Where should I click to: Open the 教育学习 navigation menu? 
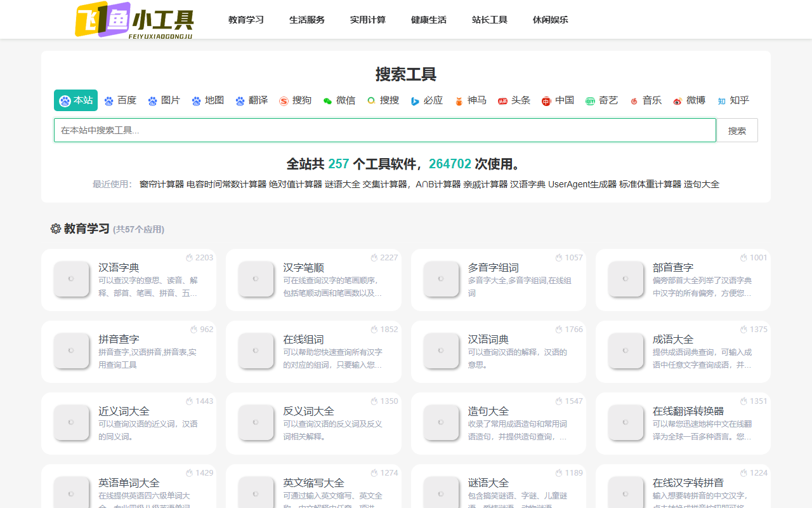pyautogui.click(x=246, y=20)
